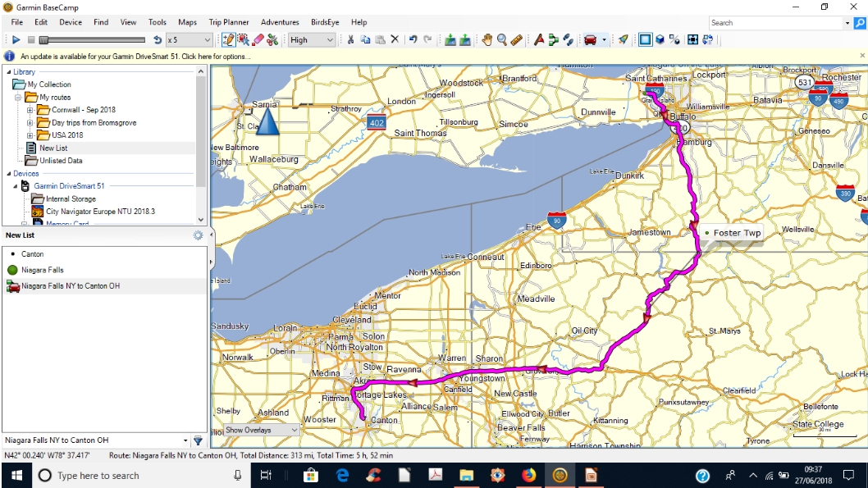Open the New List settings gear
Image resolution: width=868 pixels, height=488 pixels.
point(198,235)
